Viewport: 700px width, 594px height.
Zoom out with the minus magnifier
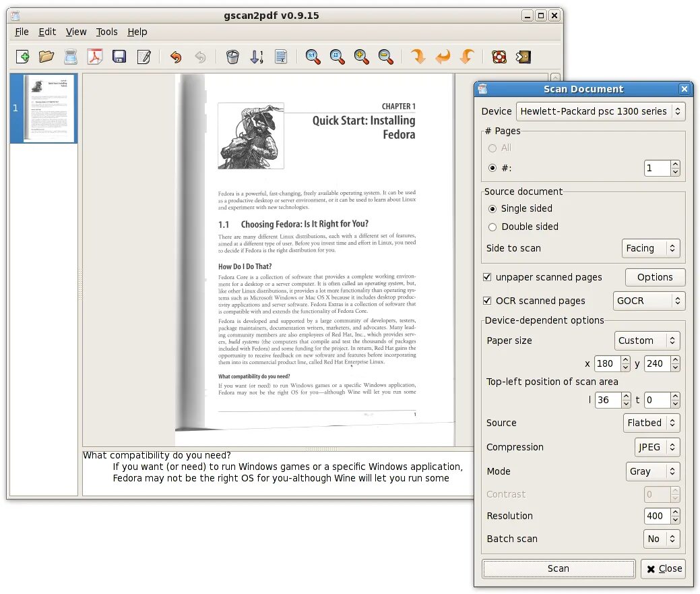coord(385,57)
